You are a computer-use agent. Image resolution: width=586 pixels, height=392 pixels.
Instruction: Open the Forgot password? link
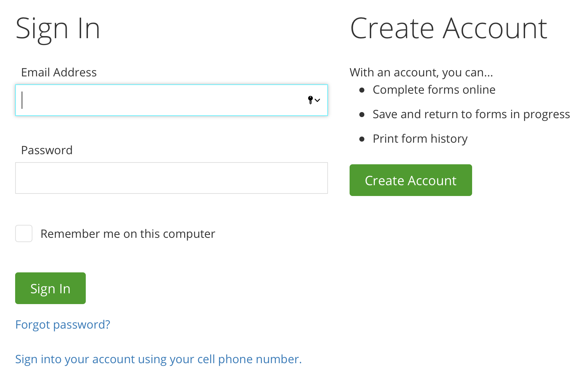63,325
